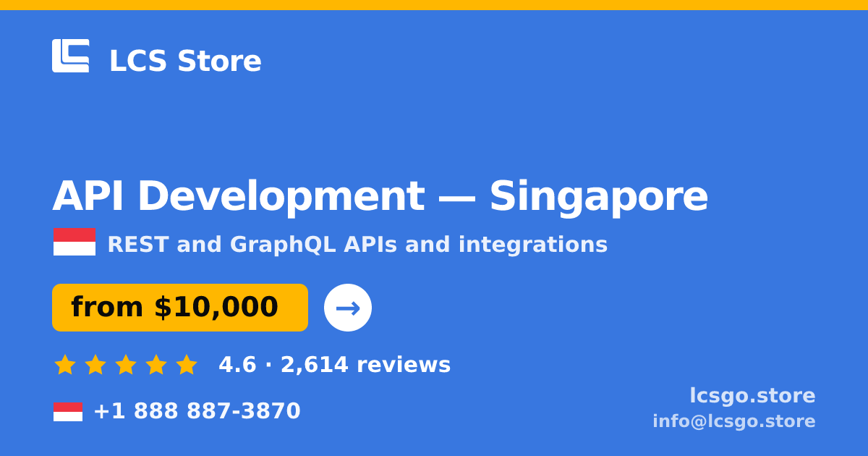Click the REST and GraphQL APIs subtitle
The image size is (868, 456).
[357, 245]
